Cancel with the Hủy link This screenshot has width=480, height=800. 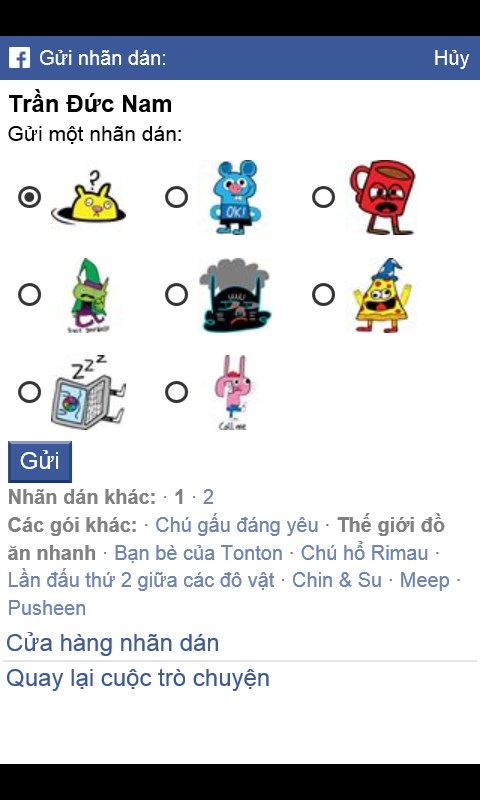tap(451, 58)
